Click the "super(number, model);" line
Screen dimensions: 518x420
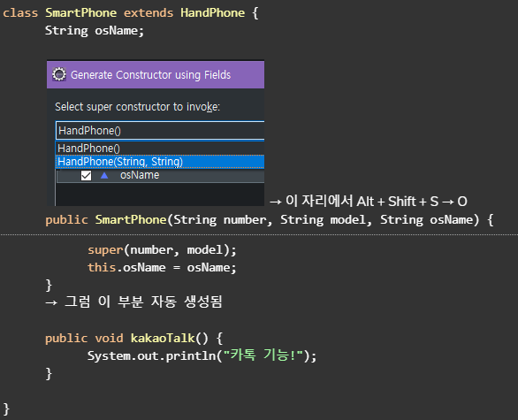point(162,250)
